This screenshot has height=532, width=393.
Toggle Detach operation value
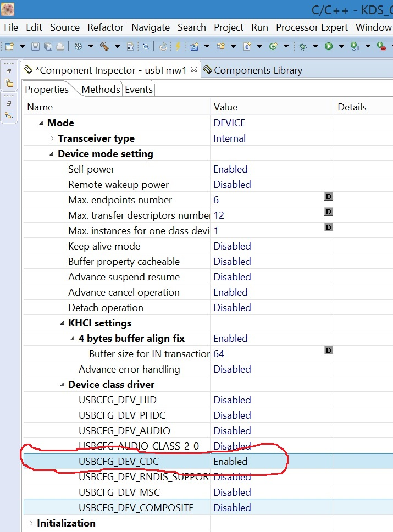click(x=232, y=307)
